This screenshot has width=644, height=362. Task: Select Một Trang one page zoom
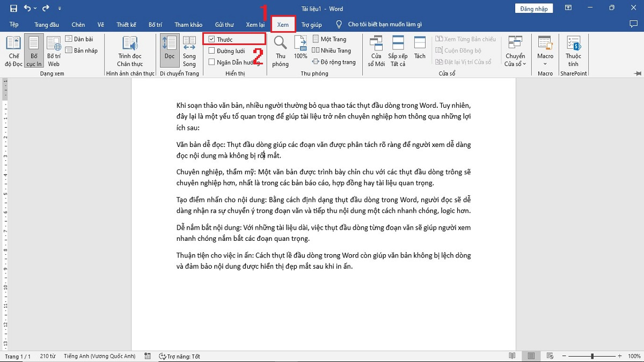[x=329, y=39]
